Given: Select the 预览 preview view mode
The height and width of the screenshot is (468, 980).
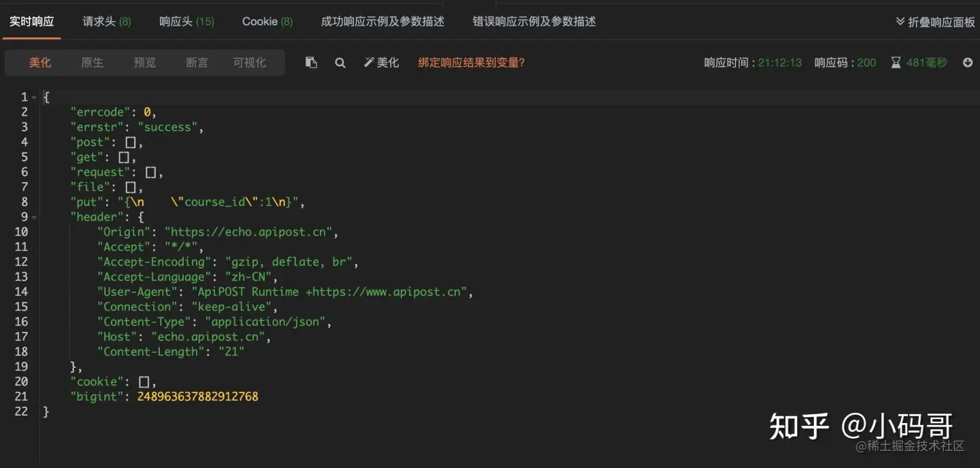Looking at the screenshot, I should [145, 63].
